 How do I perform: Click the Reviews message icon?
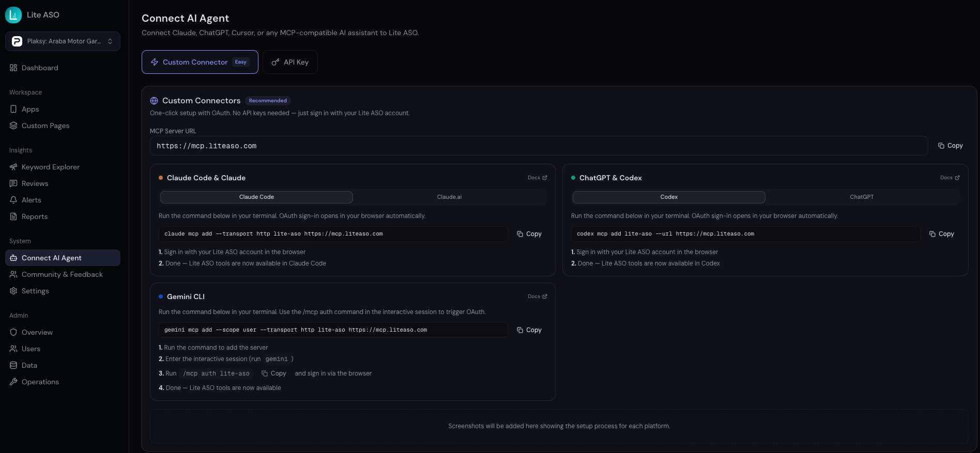(x=13, y=183)
